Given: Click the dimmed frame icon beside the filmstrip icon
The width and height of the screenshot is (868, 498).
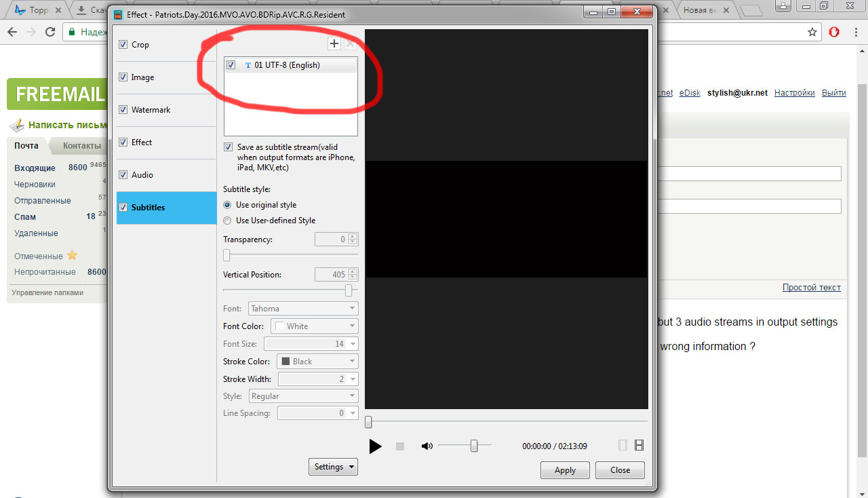Looking at the screenshot, I should click(623, 446).
